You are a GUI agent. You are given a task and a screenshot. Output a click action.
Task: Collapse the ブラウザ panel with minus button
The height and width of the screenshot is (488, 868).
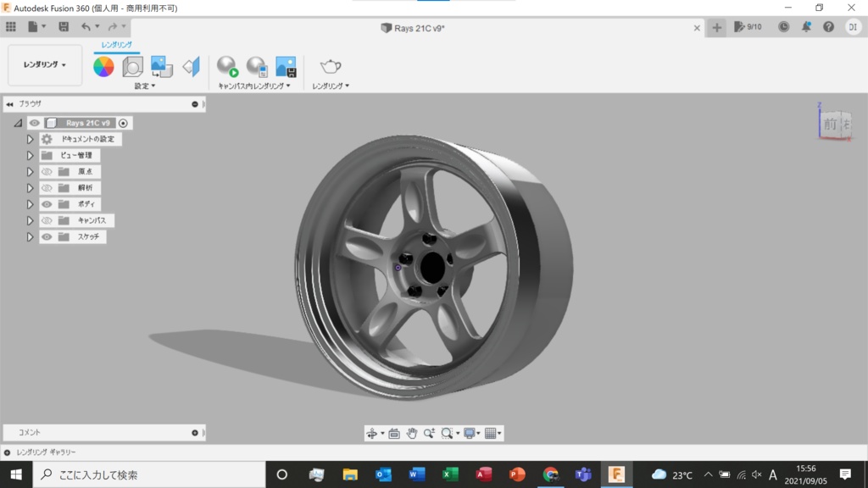[195, 104]
